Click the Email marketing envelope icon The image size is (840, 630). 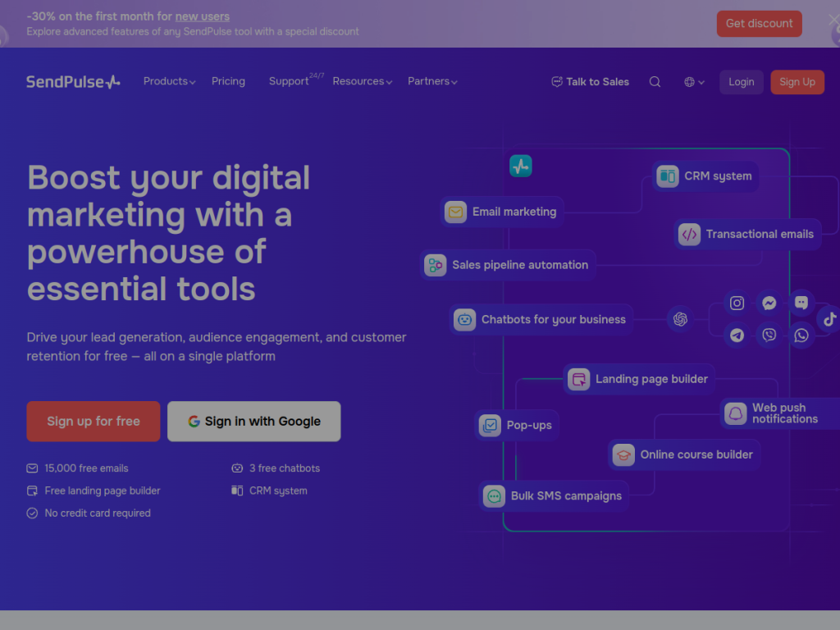coord(455,212)
